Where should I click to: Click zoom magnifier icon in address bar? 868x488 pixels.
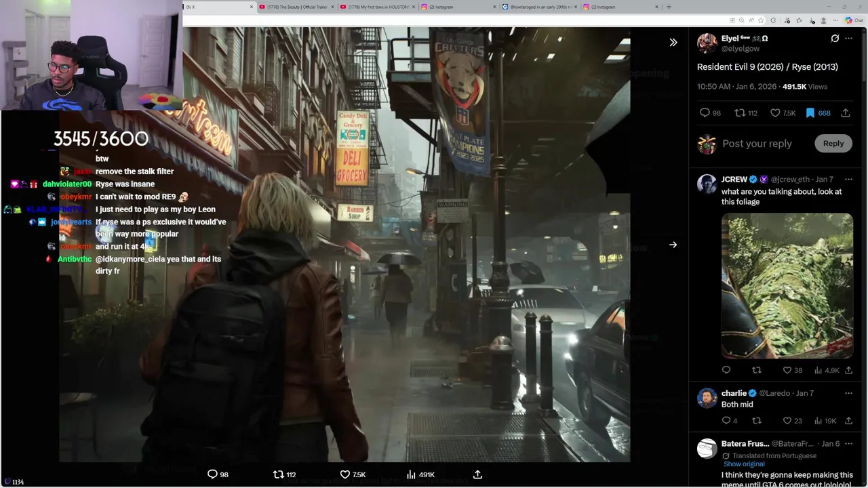click(x=741, y=20)
